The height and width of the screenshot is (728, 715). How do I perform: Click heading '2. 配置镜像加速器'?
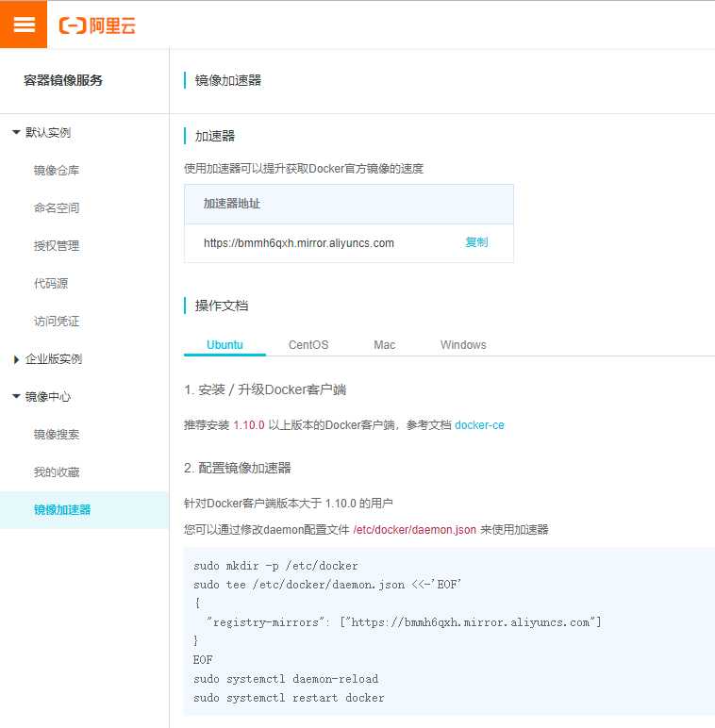click(238, 468)
